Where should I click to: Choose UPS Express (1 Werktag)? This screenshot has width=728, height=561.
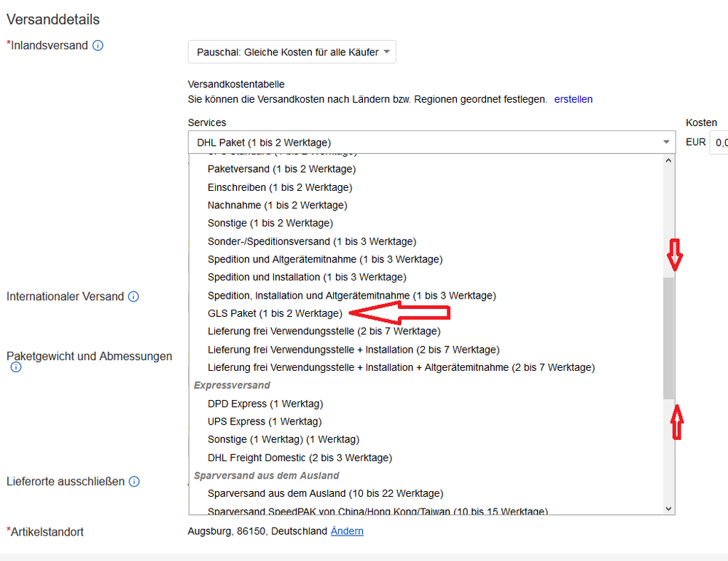264,421
